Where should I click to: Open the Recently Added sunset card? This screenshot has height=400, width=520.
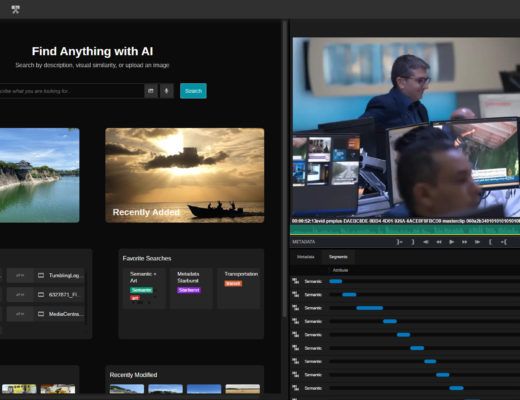tap(185, 175)
